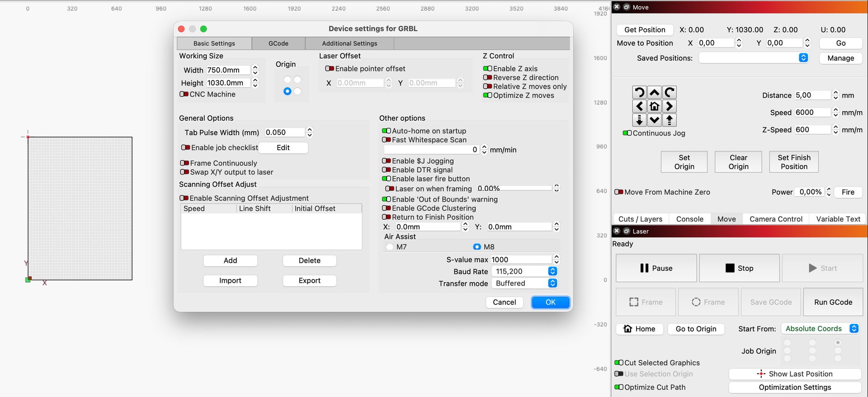Click the Tab Pulse Width input field
This screenshot has height=397, width=868.
coord(284,132)
